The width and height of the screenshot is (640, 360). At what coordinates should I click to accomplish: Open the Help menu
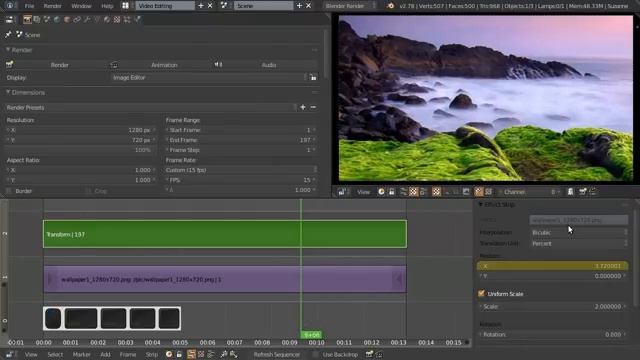click(107, 6)
